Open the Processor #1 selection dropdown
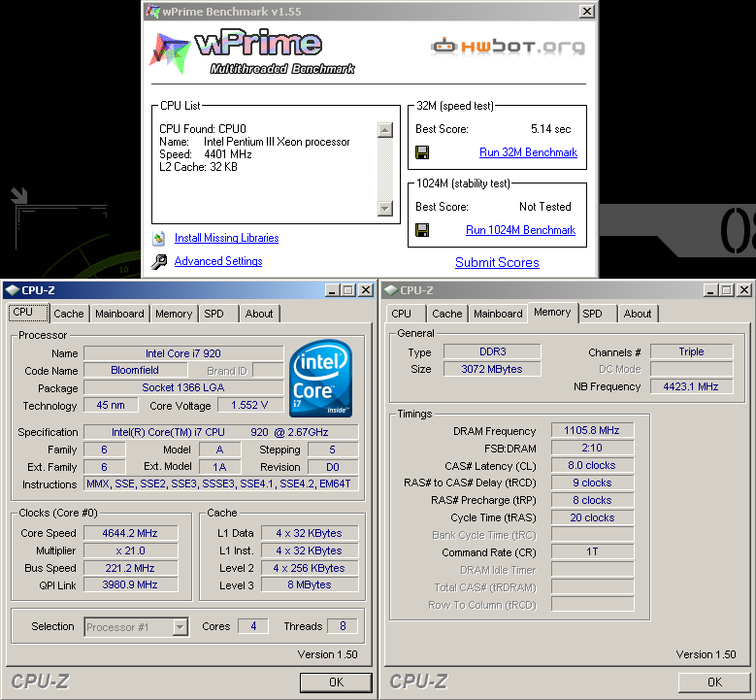Screen dimensions: 756x700 point(180,627)
